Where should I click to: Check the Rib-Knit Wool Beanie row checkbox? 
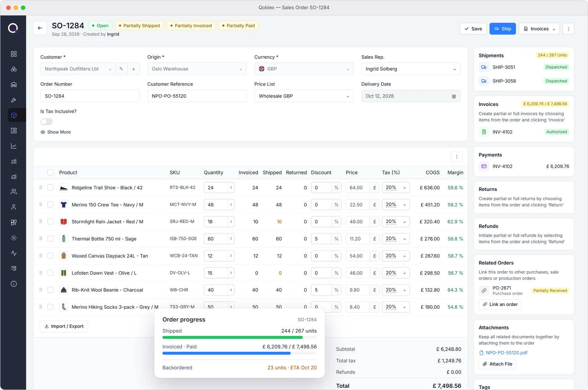(50, 290)
